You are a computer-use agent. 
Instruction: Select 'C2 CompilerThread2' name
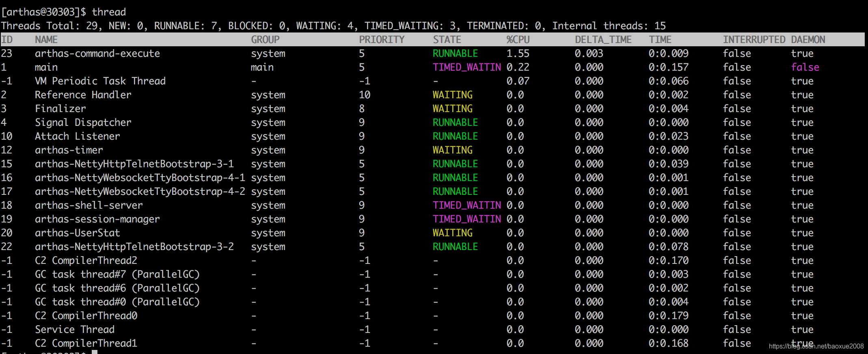click(86, 260)
